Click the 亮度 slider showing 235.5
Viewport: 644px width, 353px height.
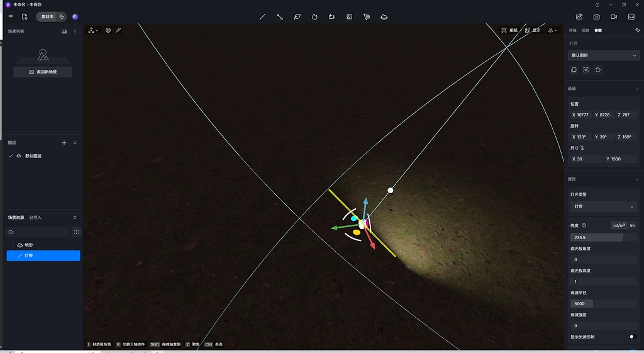coord(596,237)
